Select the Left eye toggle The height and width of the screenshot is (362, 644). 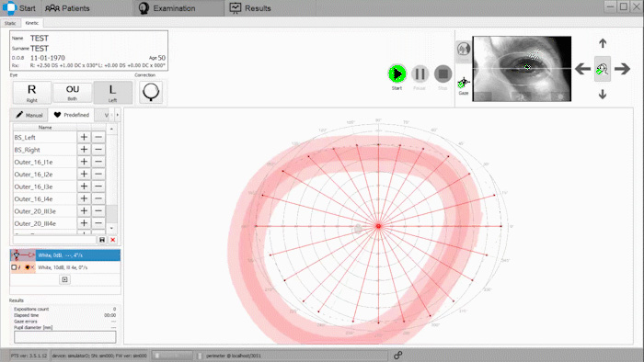tap(112, 92)
